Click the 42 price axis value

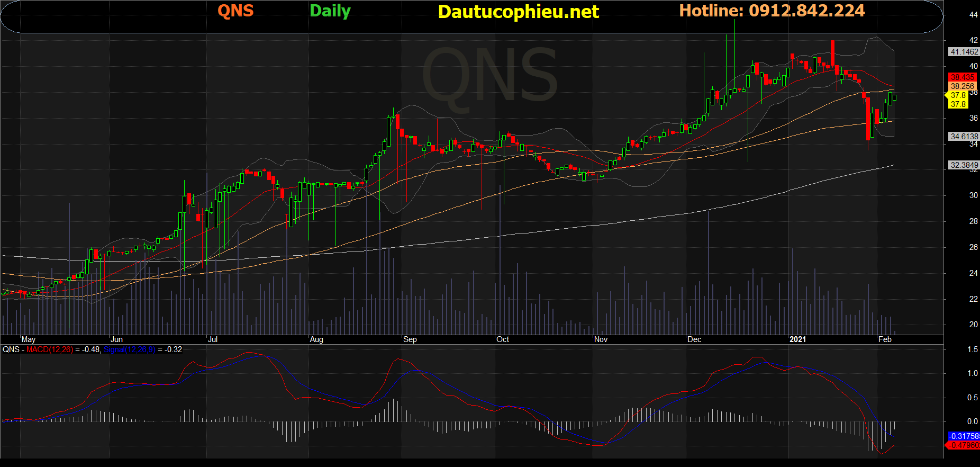click(x=973, y=40)
